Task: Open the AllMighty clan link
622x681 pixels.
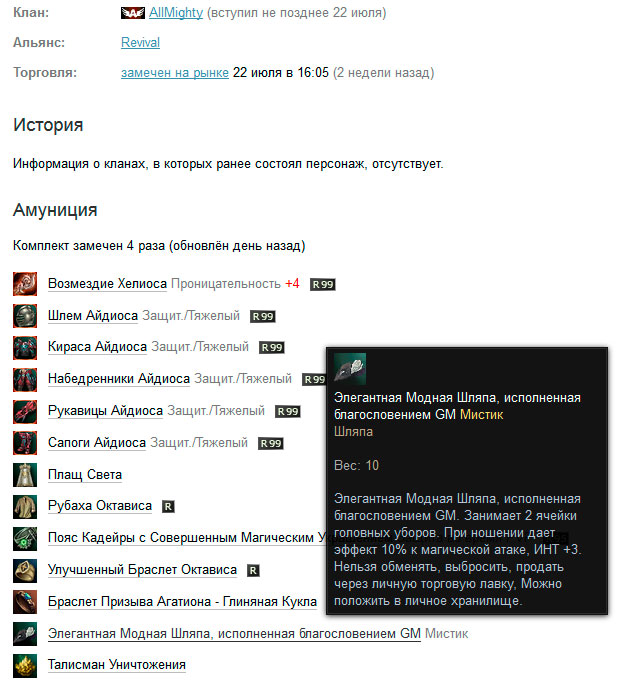Action: 176,13
